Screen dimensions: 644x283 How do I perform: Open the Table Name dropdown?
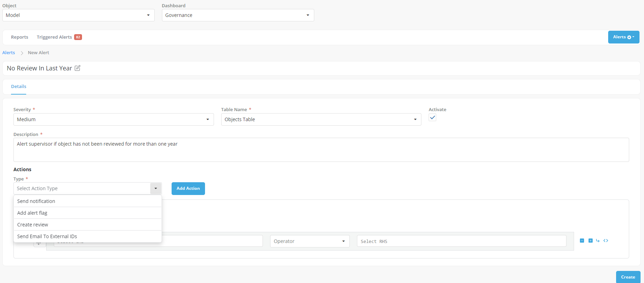click(321, 119)
